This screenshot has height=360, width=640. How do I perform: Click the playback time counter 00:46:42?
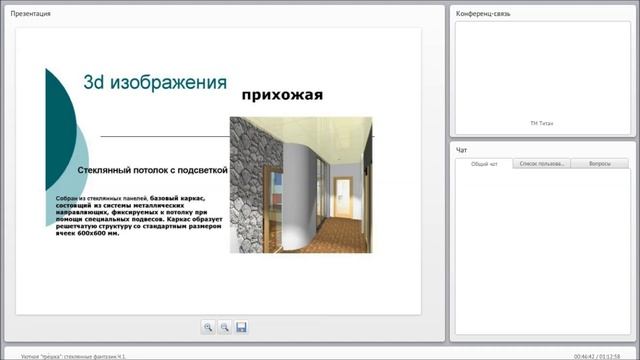tap(585, 357)
